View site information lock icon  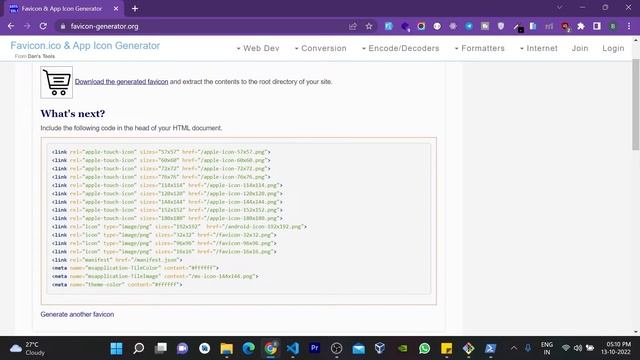pos(62,26)
